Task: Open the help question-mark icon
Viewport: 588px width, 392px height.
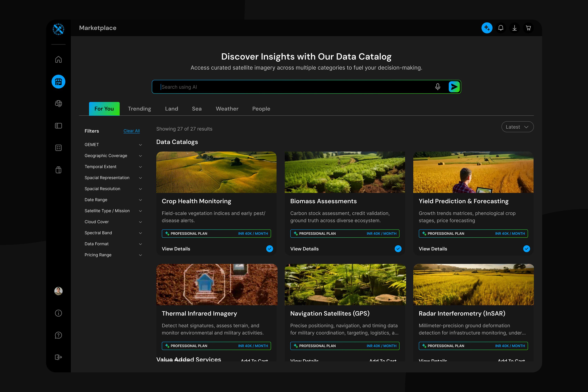Action: tap(58, 335)
